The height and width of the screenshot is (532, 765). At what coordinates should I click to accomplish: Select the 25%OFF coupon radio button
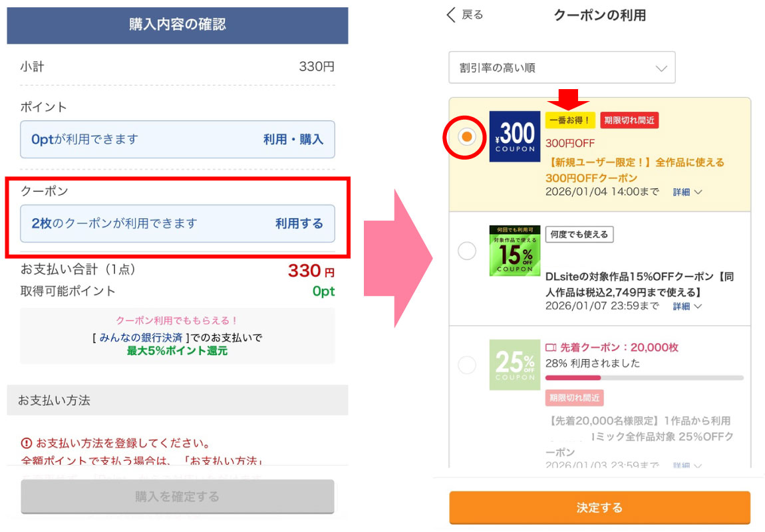(x=467, y=364)
